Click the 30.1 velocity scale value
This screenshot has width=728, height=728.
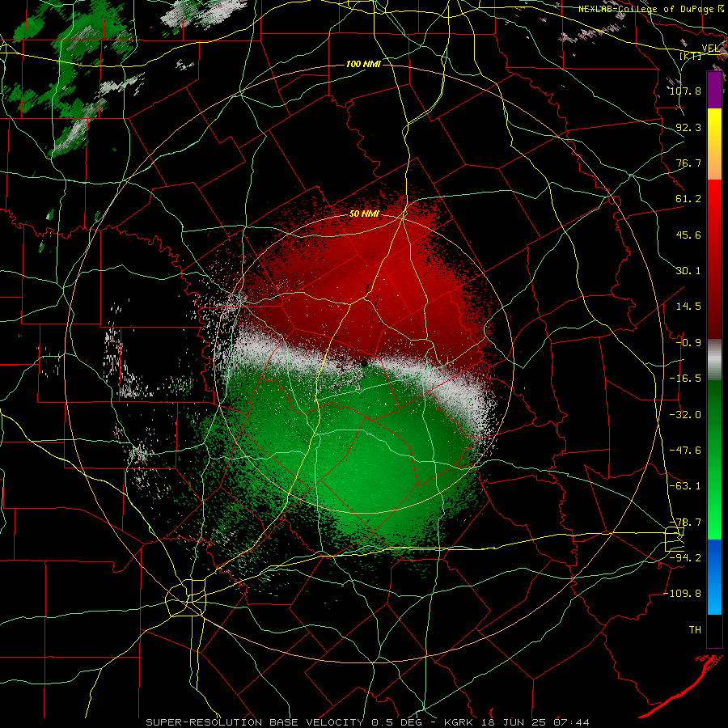coord(688,271)
